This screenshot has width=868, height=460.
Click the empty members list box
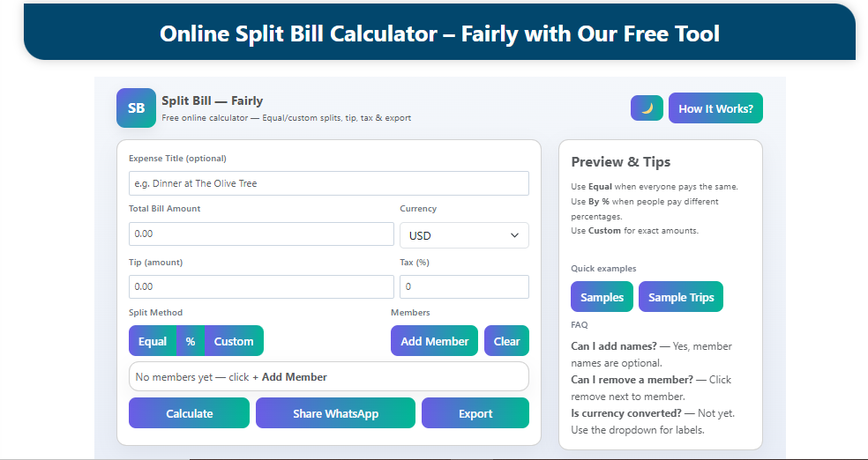[x=329, y=376]
